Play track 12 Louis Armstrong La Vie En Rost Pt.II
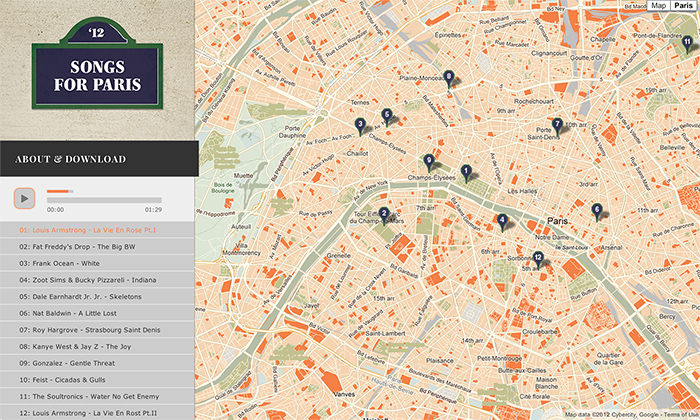 point(97,413)
